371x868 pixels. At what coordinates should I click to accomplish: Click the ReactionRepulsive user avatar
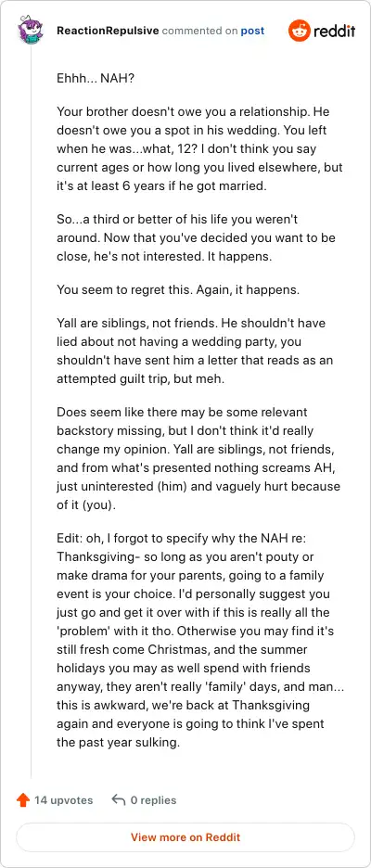click(31, 31)
